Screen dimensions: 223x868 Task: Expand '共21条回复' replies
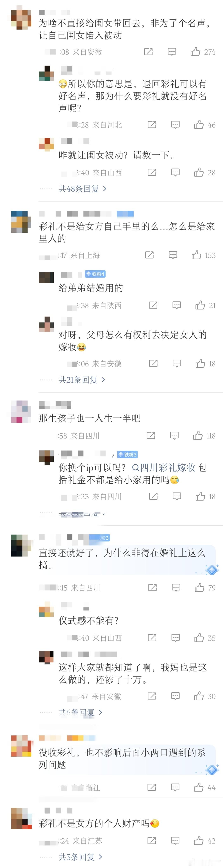[82, 380]
